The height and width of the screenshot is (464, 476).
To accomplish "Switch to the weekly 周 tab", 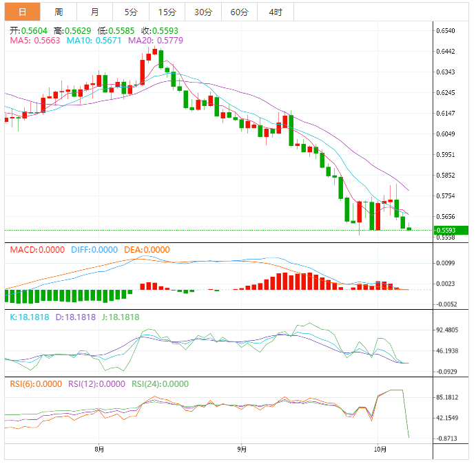I will [59, 12].
